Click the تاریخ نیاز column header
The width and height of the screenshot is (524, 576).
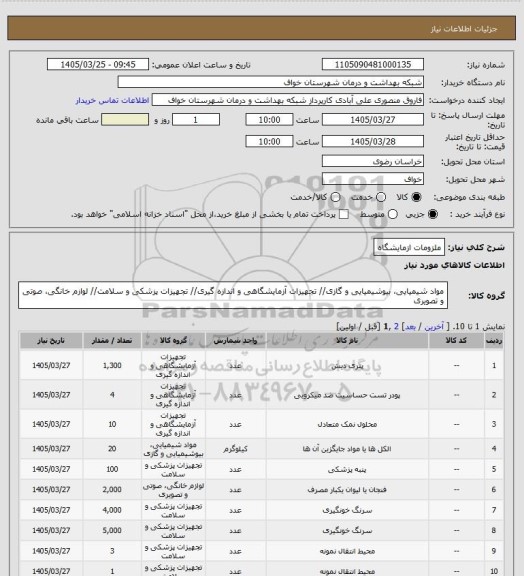(x=51, y=341)
